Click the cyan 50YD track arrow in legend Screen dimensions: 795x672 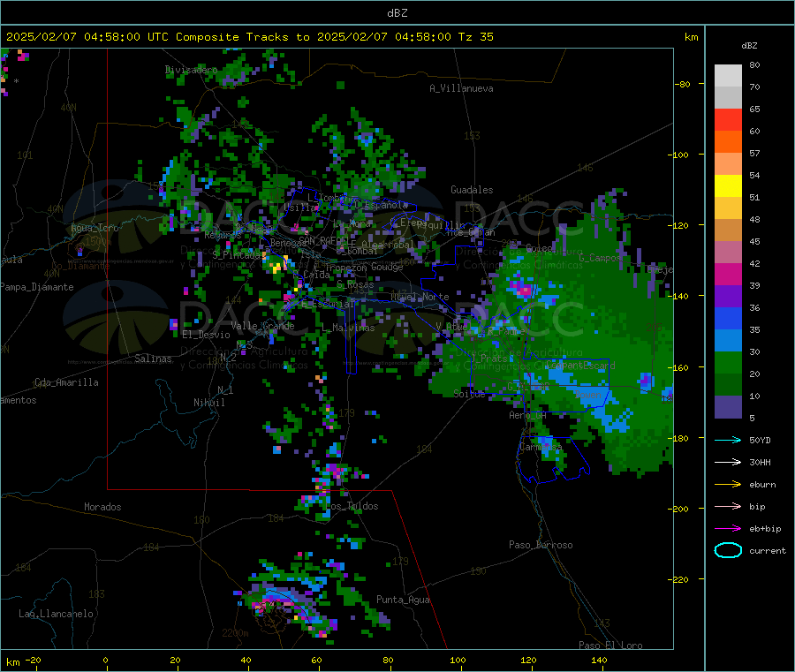click(x=728, y=440)
